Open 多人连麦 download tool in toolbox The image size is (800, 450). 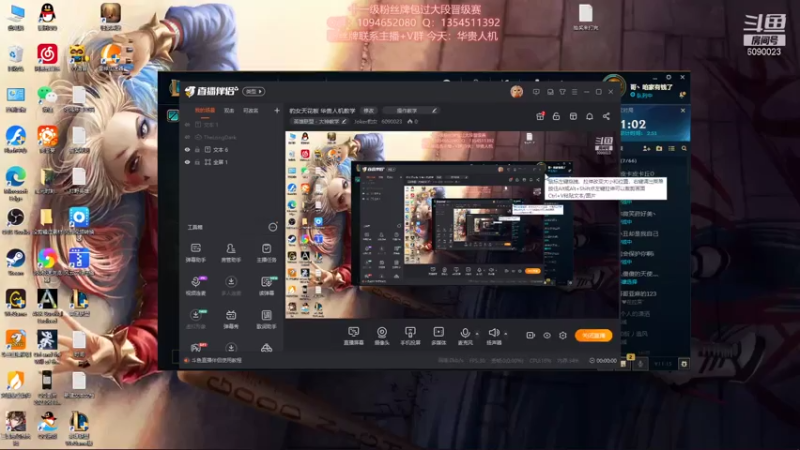coord(231,286)
